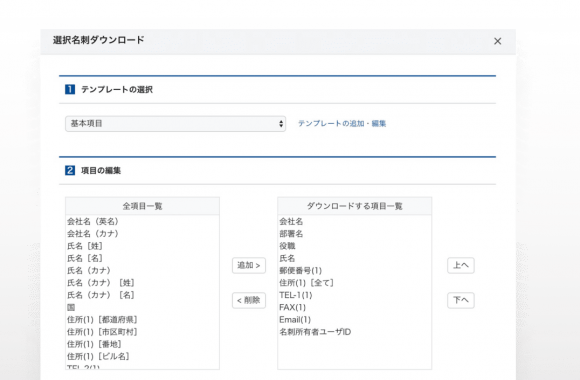Select 氏名［名］ in all-items list
The height and width of the screenshot is (380, 580).
tap(142, 258)
